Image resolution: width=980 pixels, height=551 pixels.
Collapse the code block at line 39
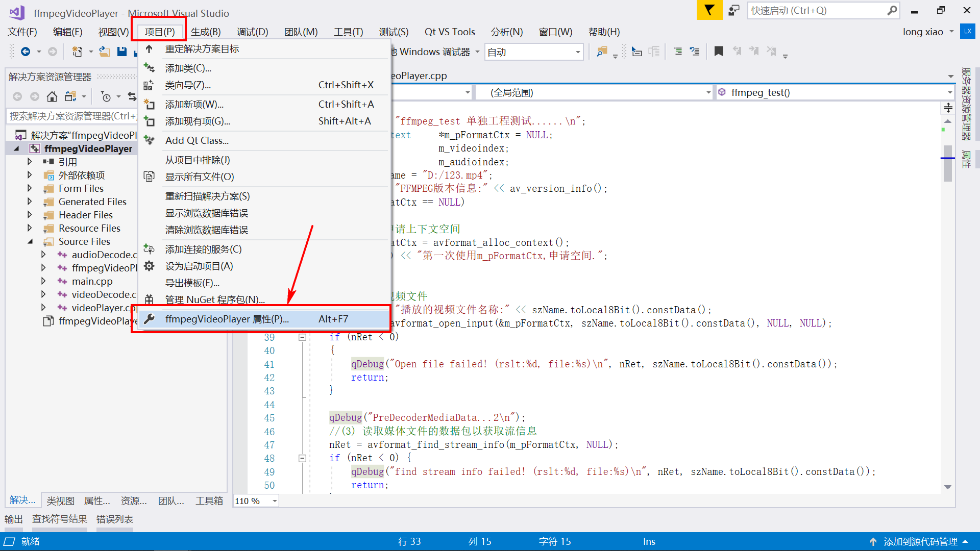coord(302,337)
